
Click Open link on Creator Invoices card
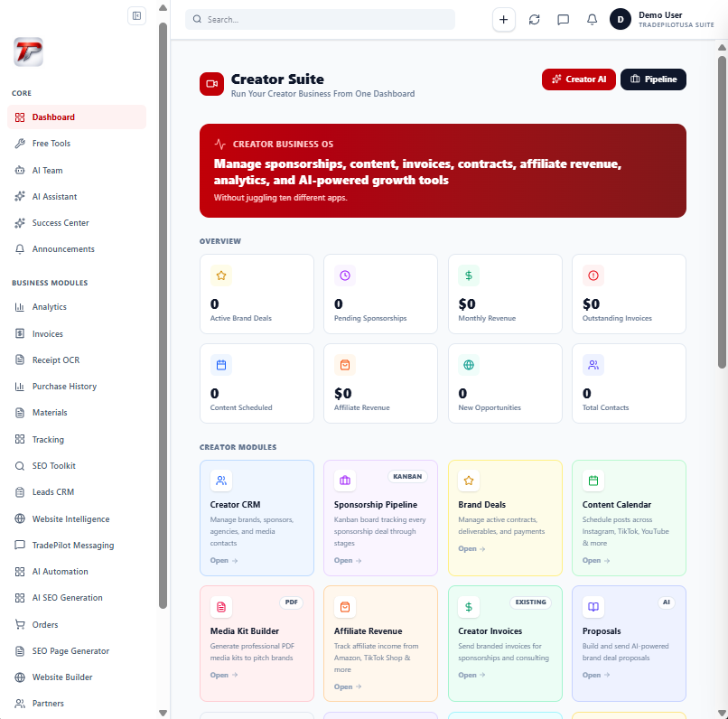pyautogui.click(x=471, y=676)
